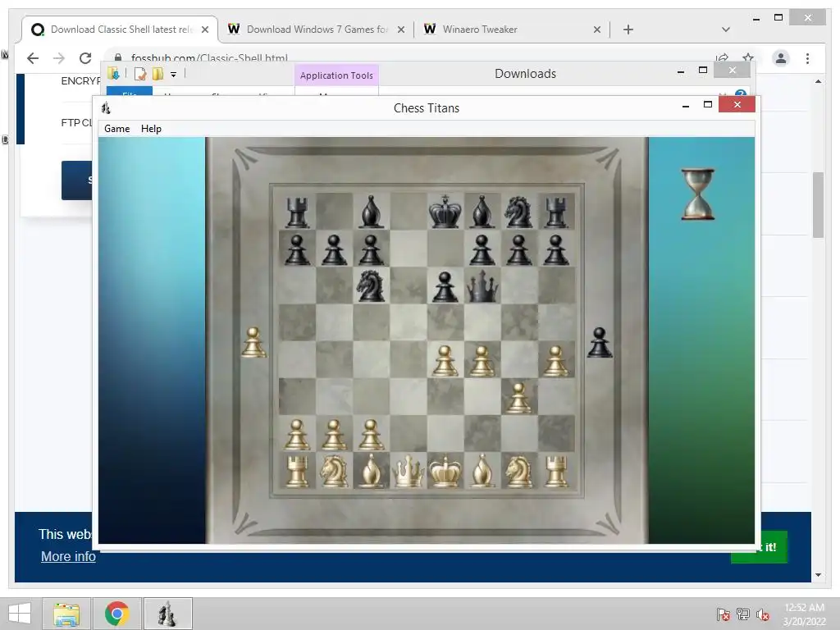Click the black pawn on e6
Screen dimensions: 840x630
pyautogui.click(x=445, y=287)
